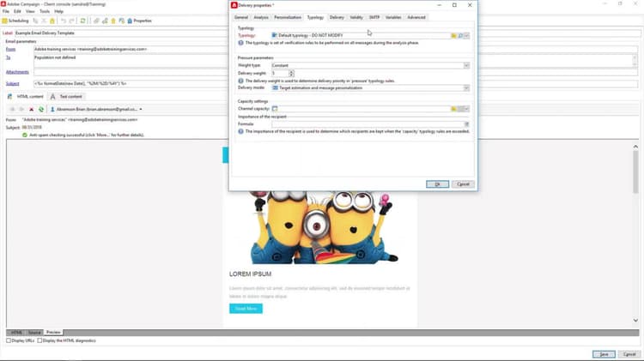Screen dimensions: 644x361
Task: Click the expression editor icon on Formula field
Action: 466,123
